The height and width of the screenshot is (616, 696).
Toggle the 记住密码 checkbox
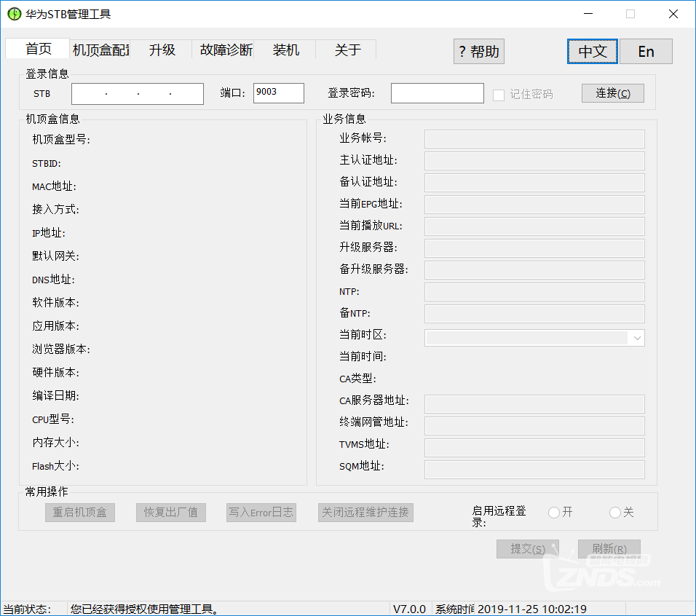(499, 95)
